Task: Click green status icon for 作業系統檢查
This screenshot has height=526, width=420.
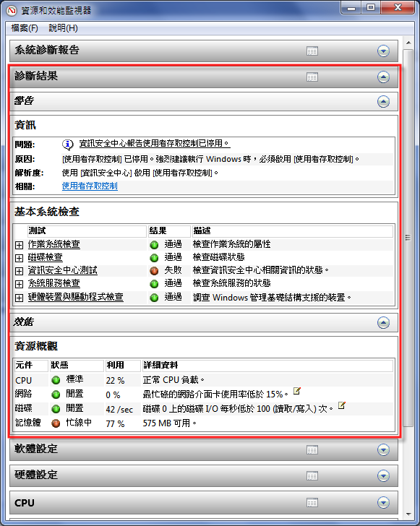Action: (x=154, y=245)
